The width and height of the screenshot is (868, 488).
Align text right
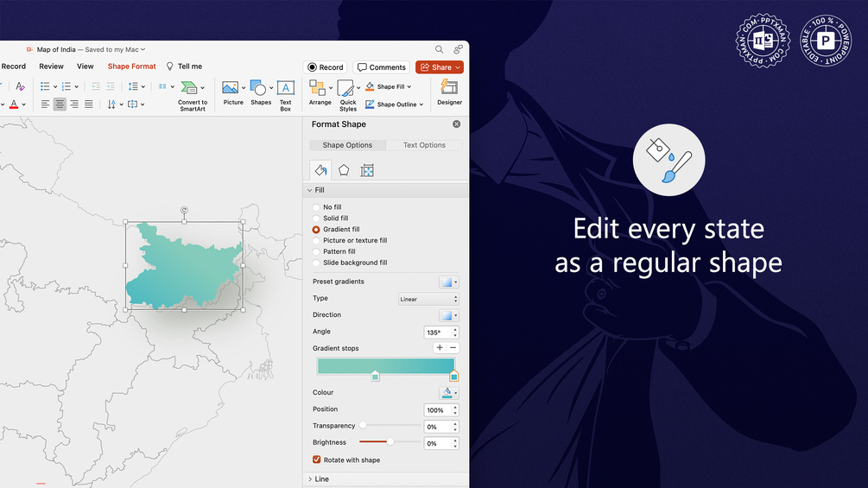coord(74,104)
